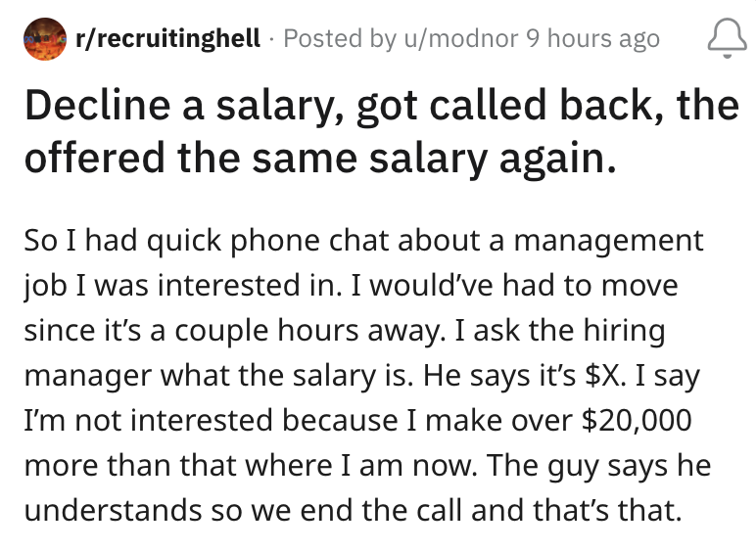Click the title line "offered the same salary again."
Image resolution: width=756 pixels, height=552 pixels.
320,157
